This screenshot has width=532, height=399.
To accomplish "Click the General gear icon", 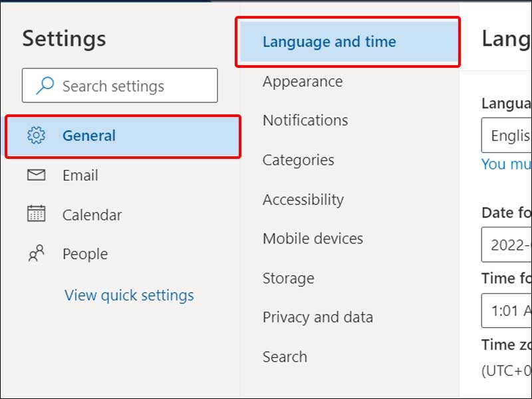I will [37, 136].
